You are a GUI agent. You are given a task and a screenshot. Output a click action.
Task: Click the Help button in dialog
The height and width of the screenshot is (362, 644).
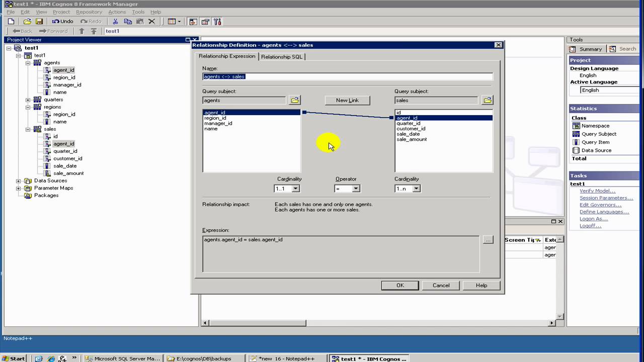point(481,285)
